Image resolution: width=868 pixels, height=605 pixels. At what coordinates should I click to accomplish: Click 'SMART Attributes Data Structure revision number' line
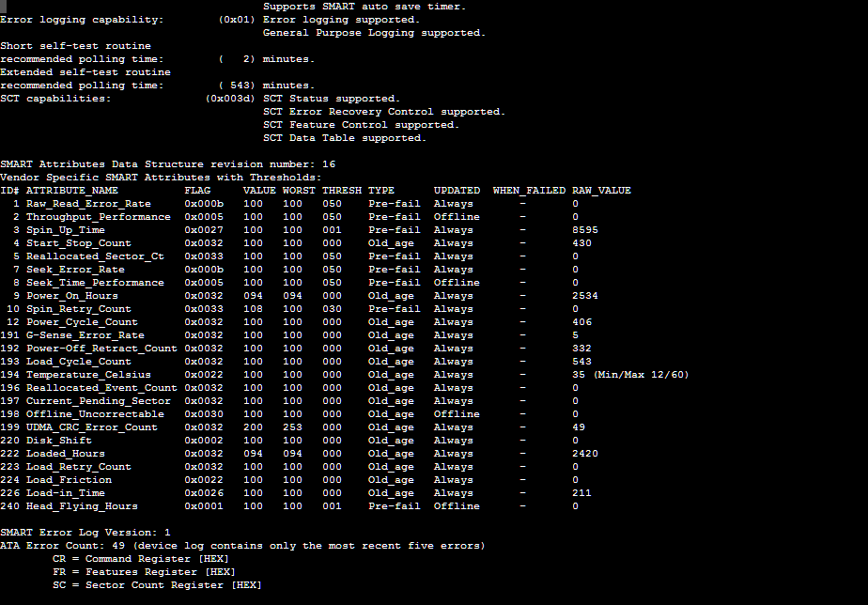point(168,164)
